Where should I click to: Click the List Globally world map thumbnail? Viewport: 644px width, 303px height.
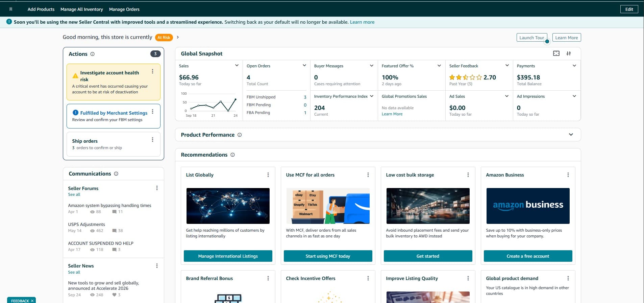pos(228,206)
